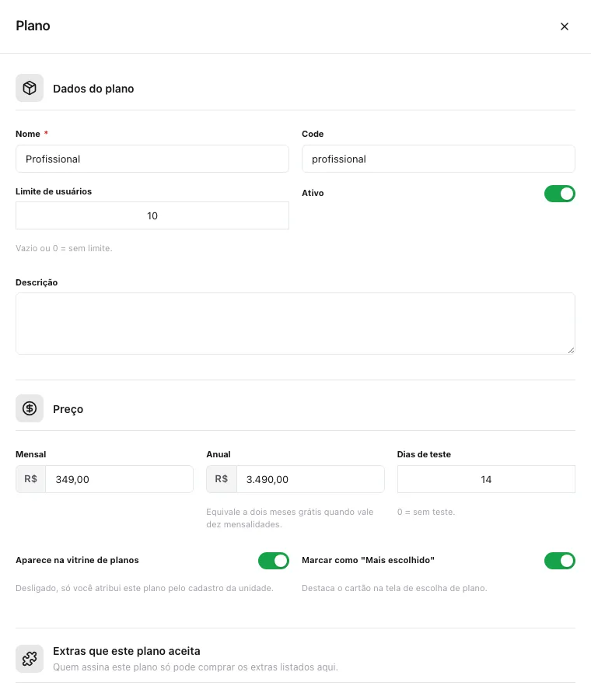Close the Plano dialog
This screenshot has height=700, width=591.
tap(565, 26)
